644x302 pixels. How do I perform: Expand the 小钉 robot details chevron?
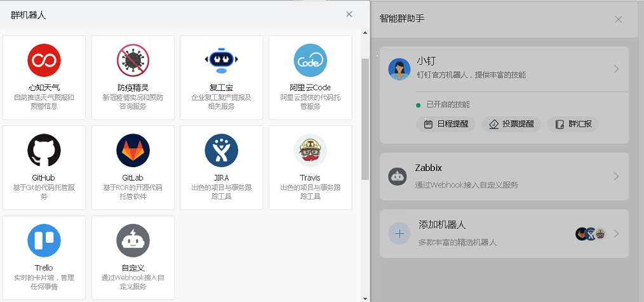tap(616, 69)
